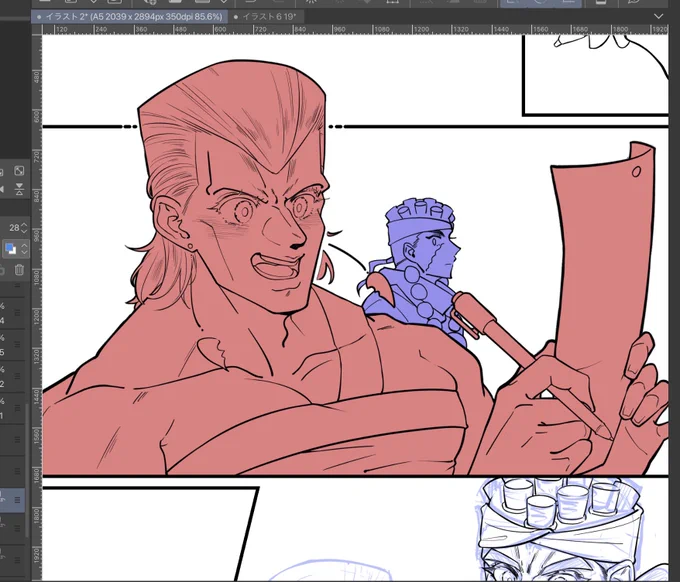Click the numeric field showing 28
680x582 pixels.
pos(13,227)
